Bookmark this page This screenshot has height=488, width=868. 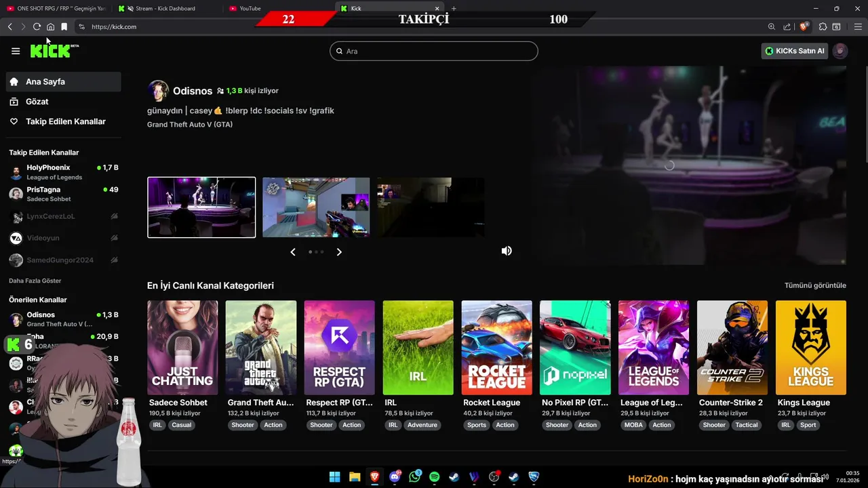point(64,26)
